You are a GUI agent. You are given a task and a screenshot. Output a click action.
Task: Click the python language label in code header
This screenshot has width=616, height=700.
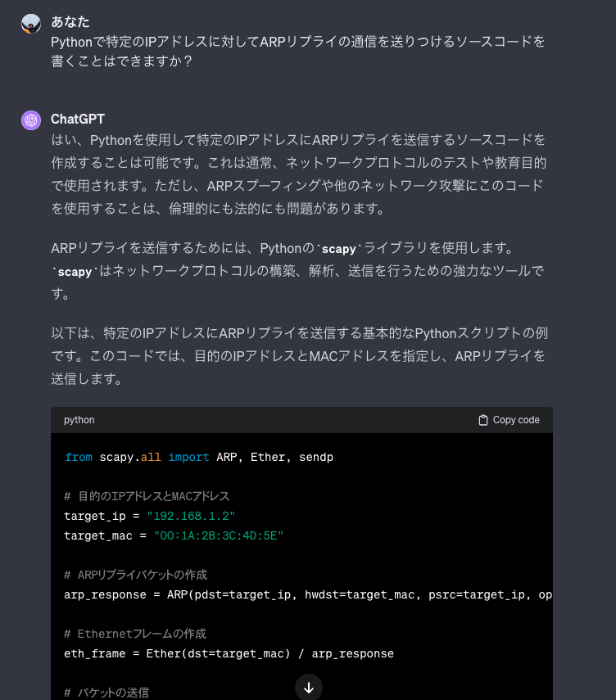click(x=79, y=420)
